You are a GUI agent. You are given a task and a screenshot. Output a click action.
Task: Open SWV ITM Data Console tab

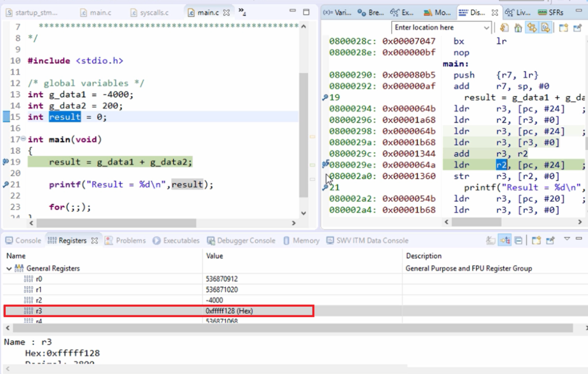click(x=367, y=241)
